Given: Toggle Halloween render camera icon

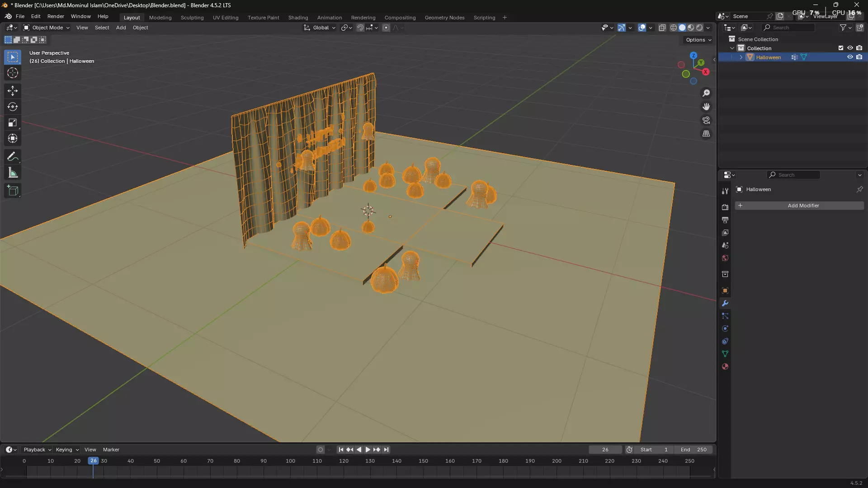Looking at the screenshot, I should (x=859, y=57).
